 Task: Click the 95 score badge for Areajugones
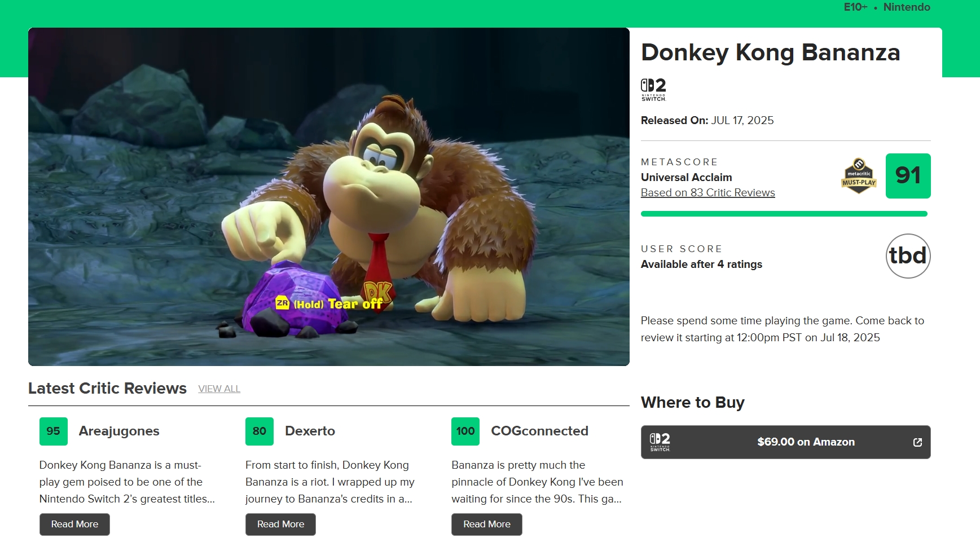[x=54, y=431]
